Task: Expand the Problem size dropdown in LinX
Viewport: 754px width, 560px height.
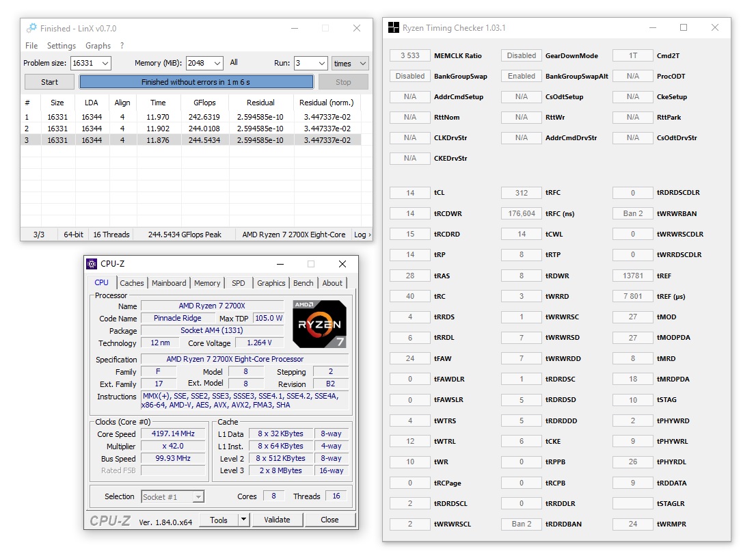Action: point(106,63)
